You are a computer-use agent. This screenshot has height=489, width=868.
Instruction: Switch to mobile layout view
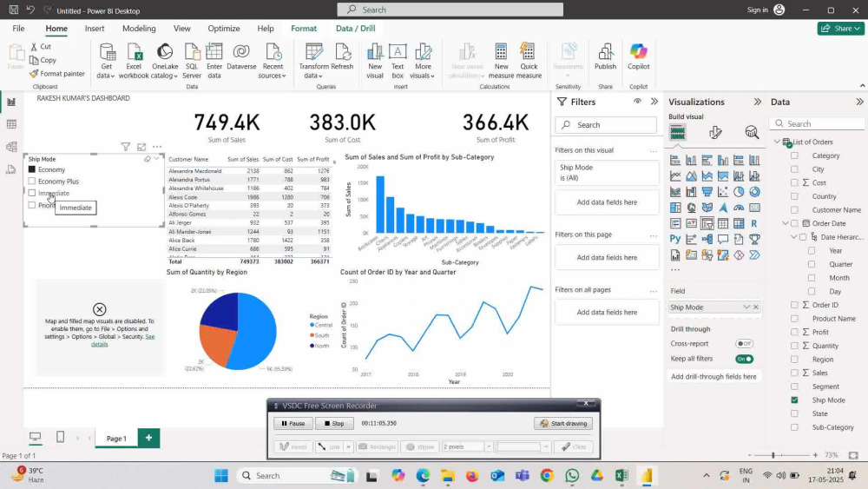click(x=61, y=438)
